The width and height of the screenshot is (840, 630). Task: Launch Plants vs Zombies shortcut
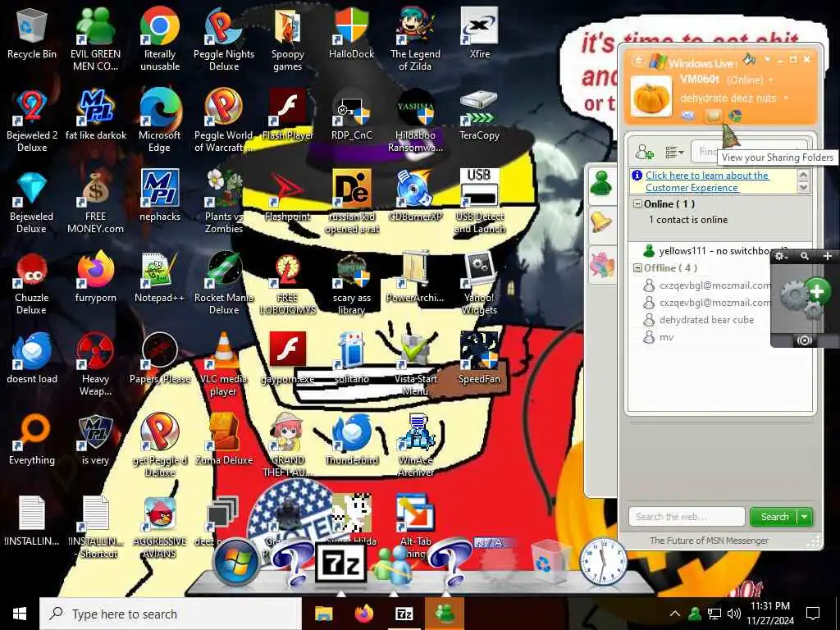pos(224,202)
